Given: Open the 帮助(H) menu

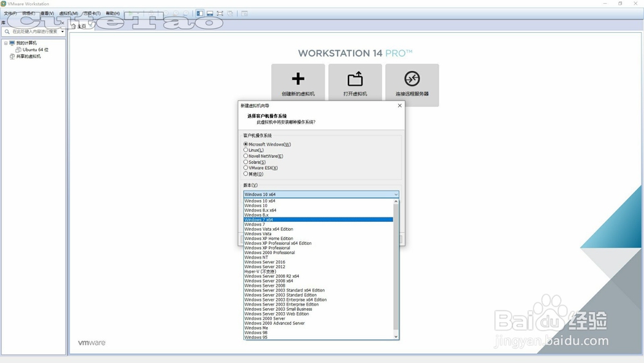Looking at the screenshot, I should 113,14.
